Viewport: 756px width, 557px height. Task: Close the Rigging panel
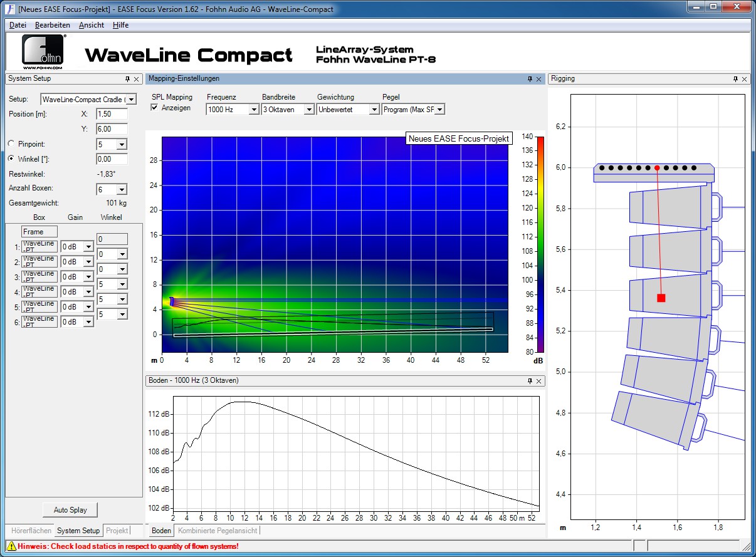pos(745,79)
